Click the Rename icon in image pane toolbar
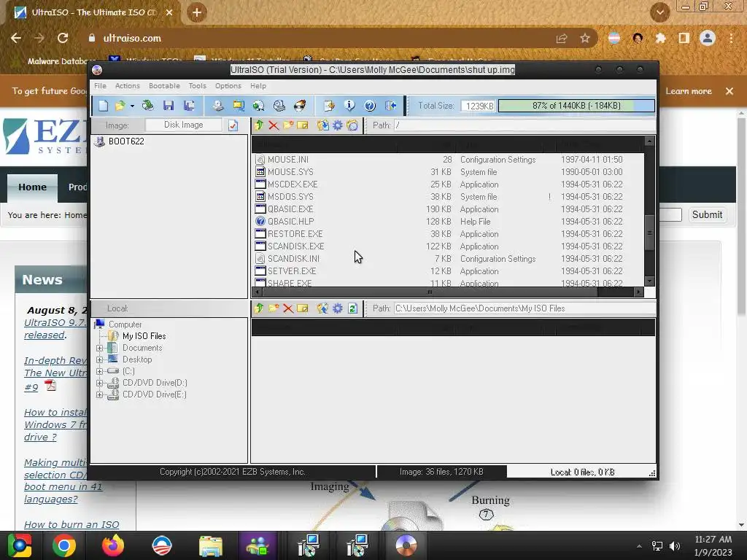 (x=303, y=125)
